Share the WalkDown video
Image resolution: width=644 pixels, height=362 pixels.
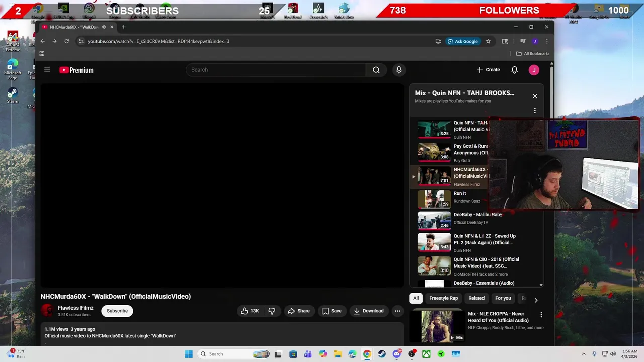(298, 311)
